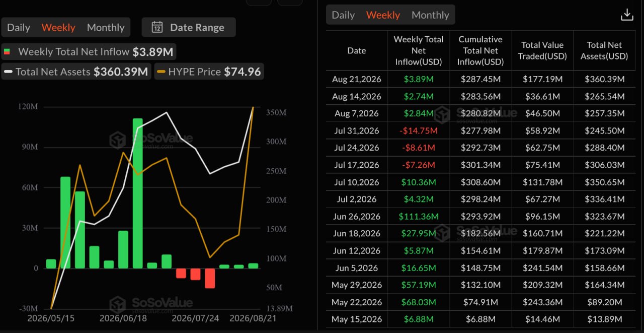Click the calendar icon in Date Range
This screenshot has width=644, height=333.
(x=157, y=27)
